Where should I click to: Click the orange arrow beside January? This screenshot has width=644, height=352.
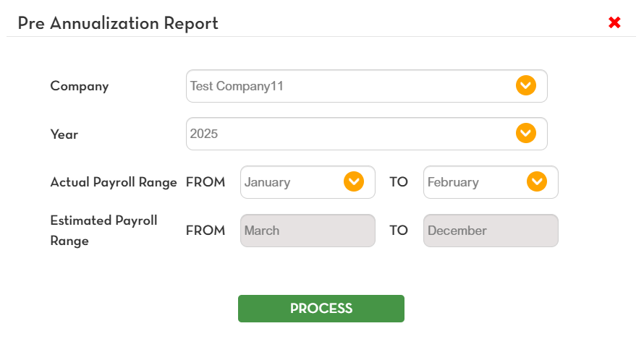[x=354, y=181]
